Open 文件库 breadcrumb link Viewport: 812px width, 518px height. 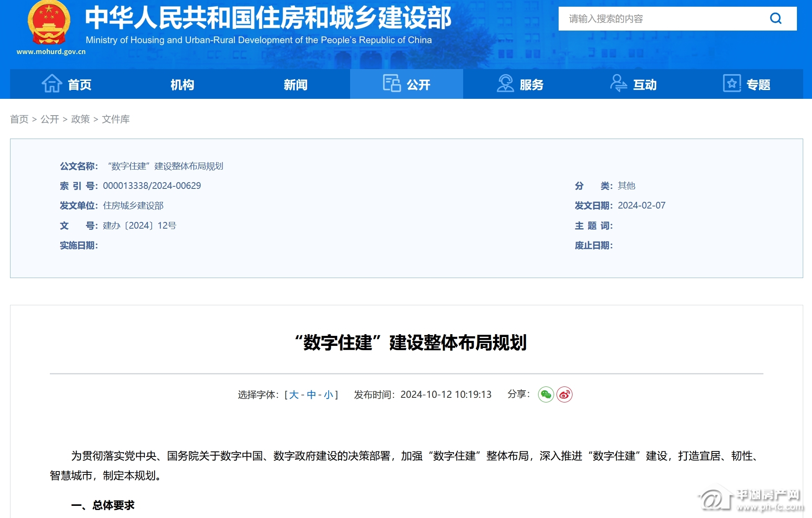point(116,119)
